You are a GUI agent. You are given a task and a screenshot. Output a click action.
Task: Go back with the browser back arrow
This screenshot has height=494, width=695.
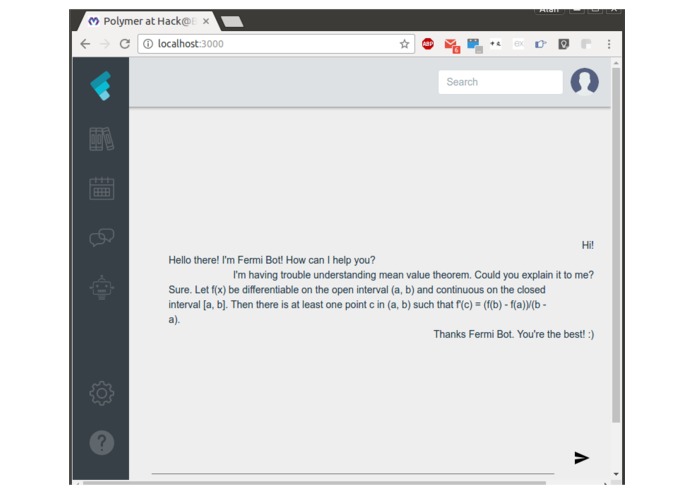tap(85, 44)
